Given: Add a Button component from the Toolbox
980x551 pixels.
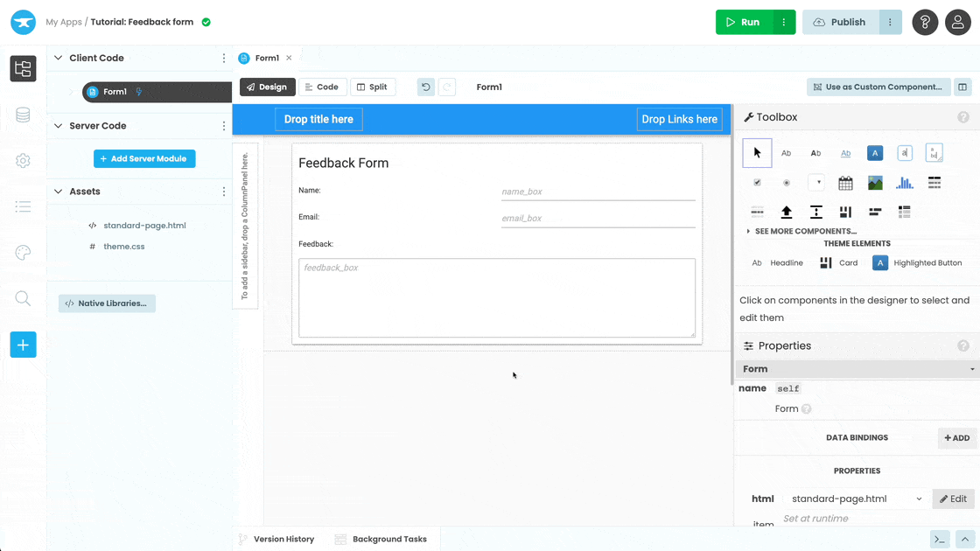Looking at the screenshot, I should (x=874, y=152).
